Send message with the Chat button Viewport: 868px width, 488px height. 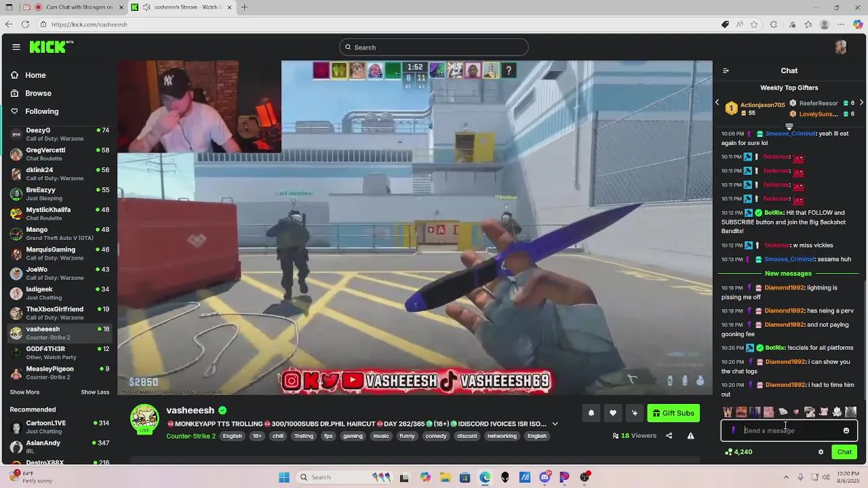(844, 452)
